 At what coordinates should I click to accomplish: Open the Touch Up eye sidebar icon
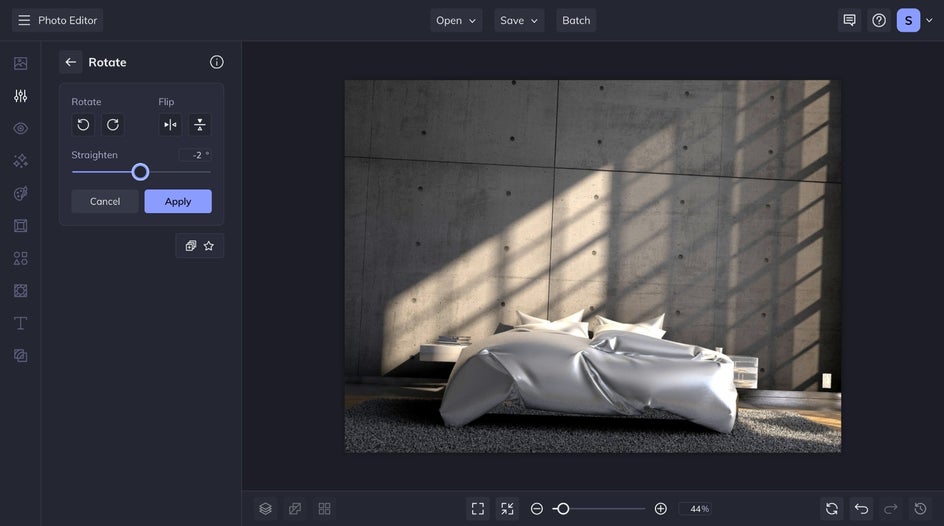(x=20, y=128)
